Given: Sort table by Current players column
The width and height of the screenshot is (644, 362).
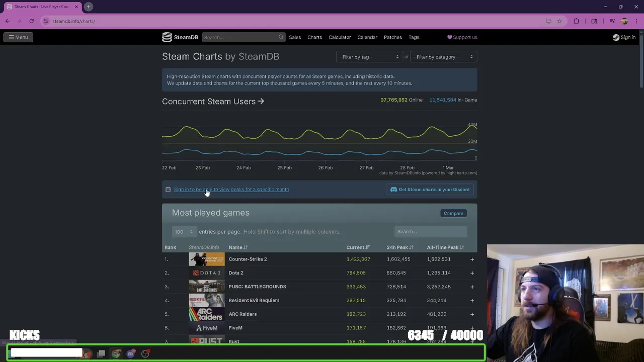Looking at the screenshot, I should click(x=358, y=247).
